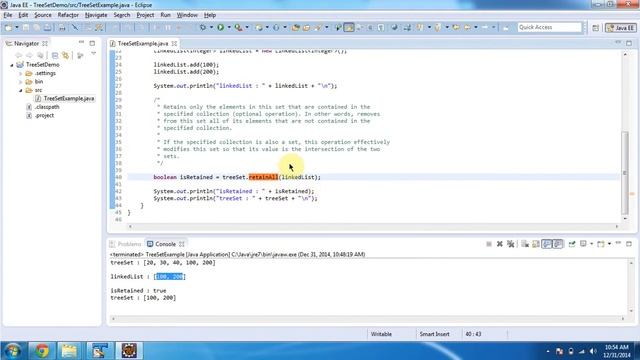
Task: Toggle Link with Editor in Navigator
Action: (x=65, y=55)
